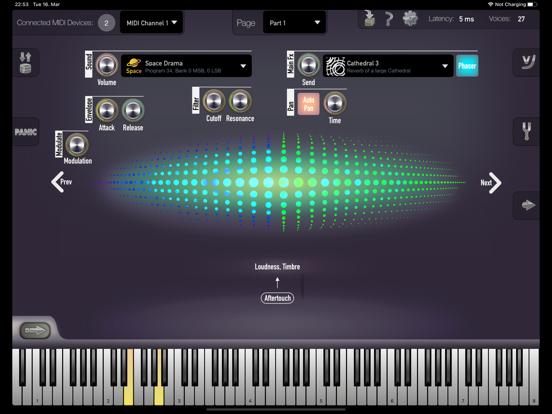Click the Aftertouch label button
Viewport: 552px width, 414px height.
coord(277,298)
